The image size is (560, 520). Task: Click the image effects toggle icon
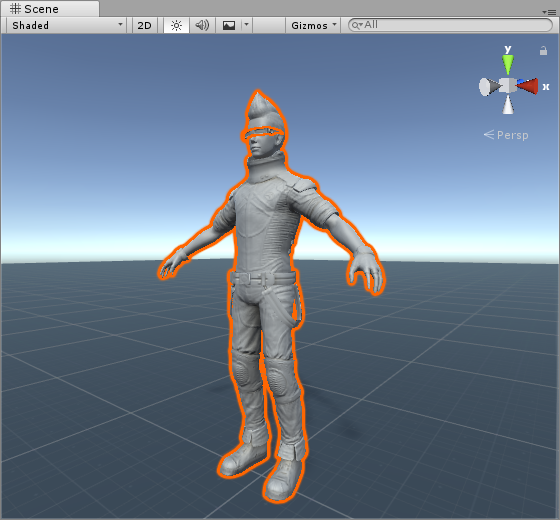(229, 25)
